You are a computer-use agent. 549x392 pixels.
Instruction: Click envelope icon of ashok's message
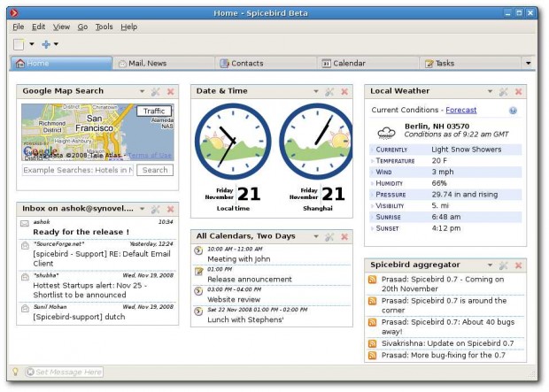[25, 223]
